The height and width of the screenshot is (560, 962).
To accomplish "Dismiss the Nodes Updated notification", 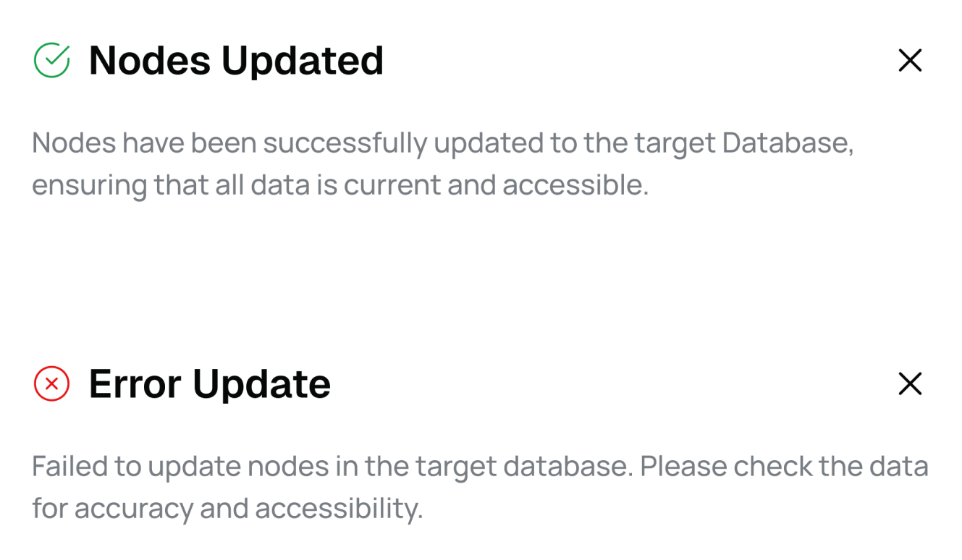I will 910,61.
